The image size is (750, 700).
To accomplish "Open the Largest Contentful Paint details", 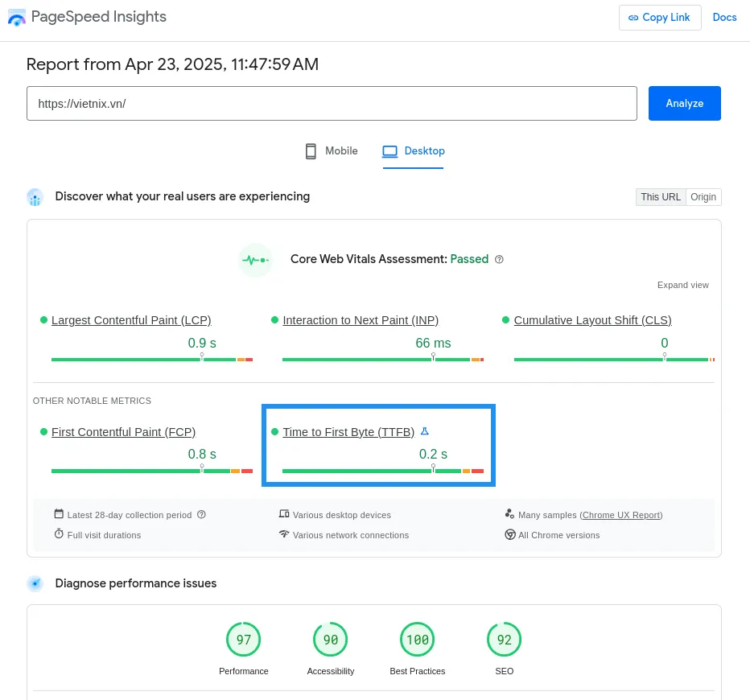I will tap(130, 320).
